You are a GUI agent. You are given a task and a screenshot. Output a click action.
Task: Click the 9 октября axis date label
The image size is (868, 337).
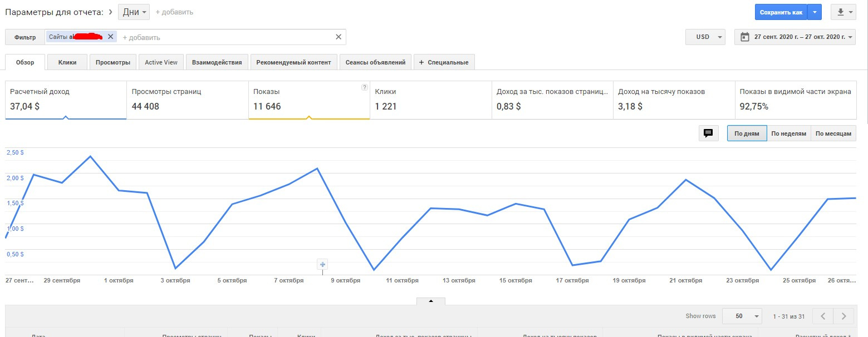[x=346, y=280]
